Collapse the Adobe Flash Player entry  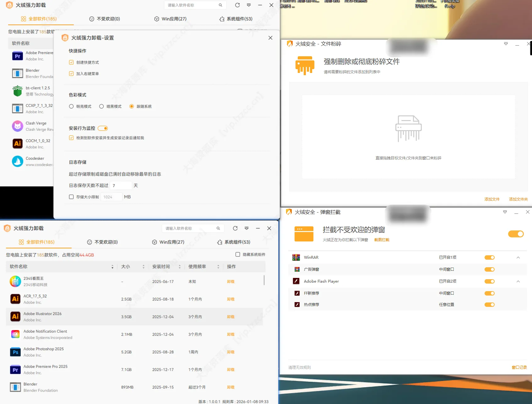tap(518, 281)
